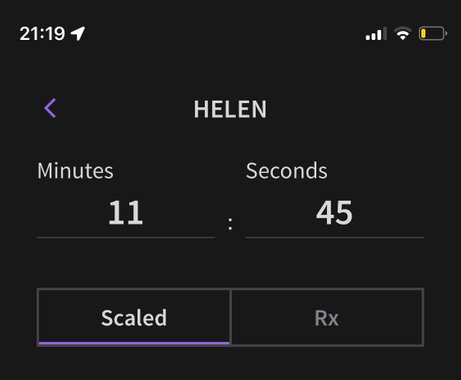
Task: Tap the divider between Scaled and Rx
Action: [x=231, y=317]
